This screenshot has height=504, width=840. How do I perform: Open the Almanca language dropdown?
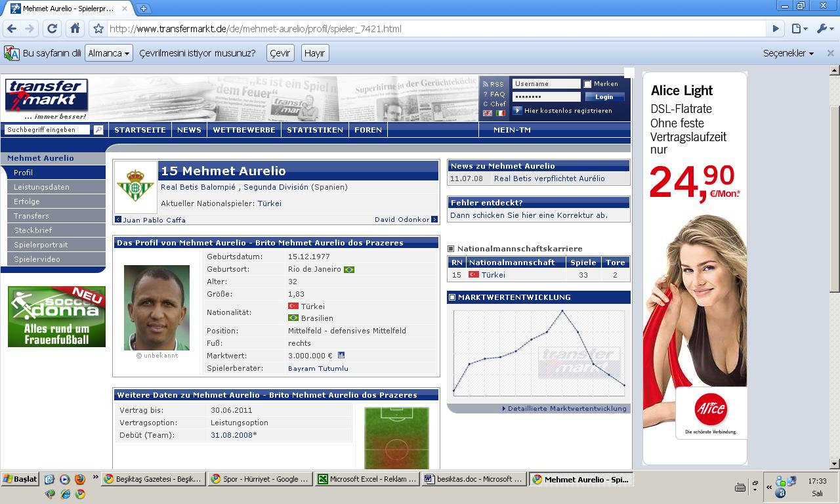(108, 53)
